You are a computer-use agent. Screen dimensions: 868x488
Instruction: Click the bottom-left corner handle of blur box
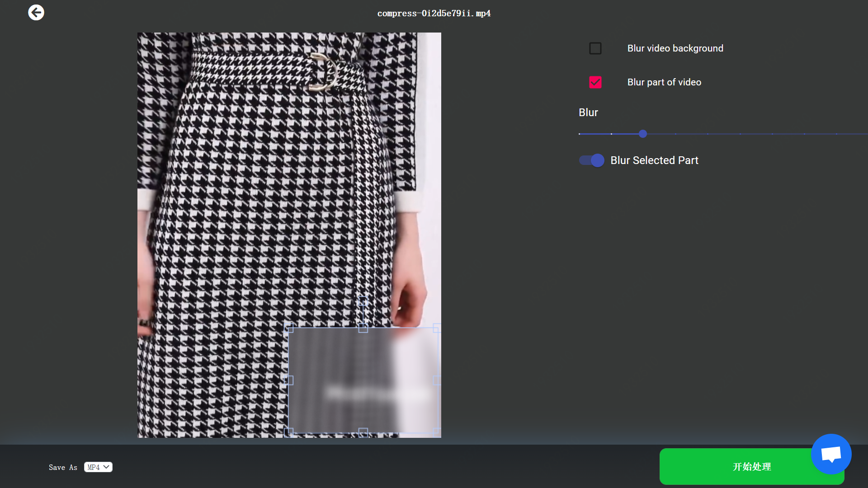tap(289, 432)
